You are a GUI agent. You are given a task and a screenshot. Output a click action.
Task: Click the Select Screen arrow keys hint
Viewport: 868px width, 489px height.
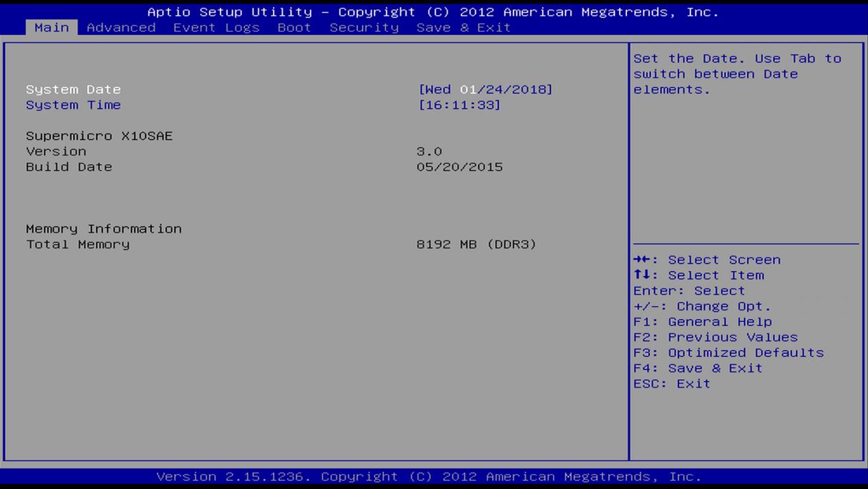pyautogui.click(x=707, y=260)
